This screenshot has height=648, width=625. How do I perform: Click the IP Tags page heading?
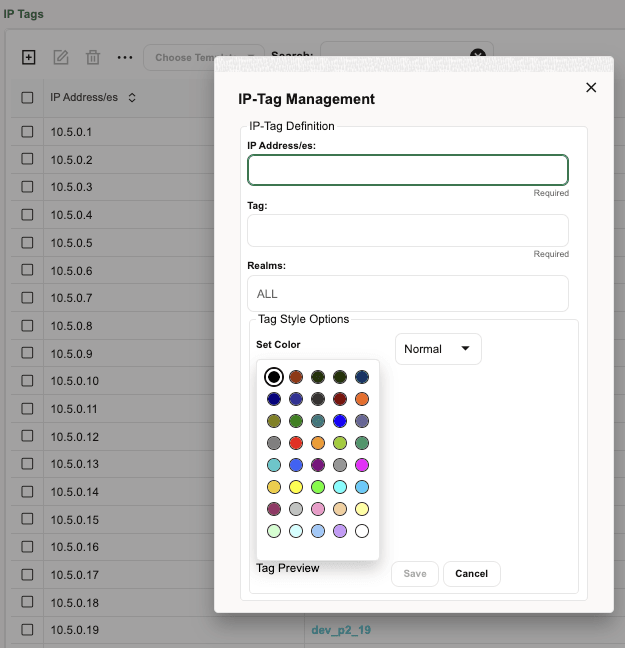coord(23,14)
